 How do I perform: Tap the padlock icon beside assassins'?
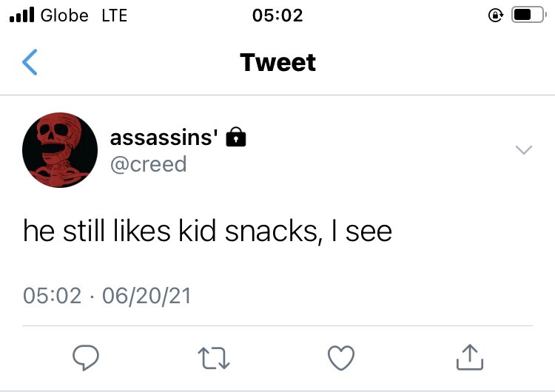coord(236,137)
